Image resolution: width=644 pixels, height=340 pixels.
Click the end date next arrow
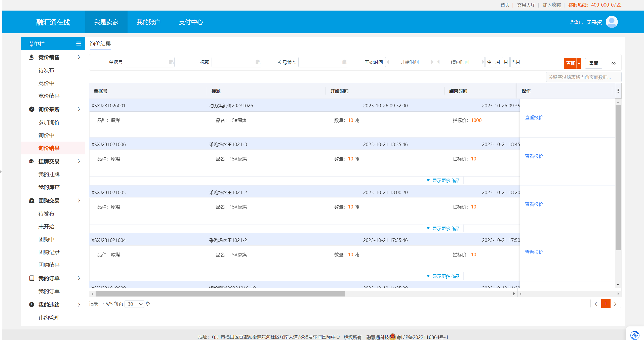click(x=482, y=62)
